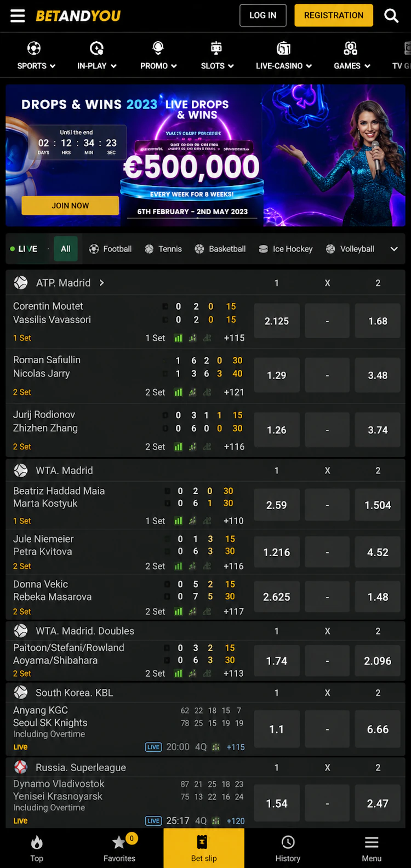Click the Registration button

[x=334, y=15]
